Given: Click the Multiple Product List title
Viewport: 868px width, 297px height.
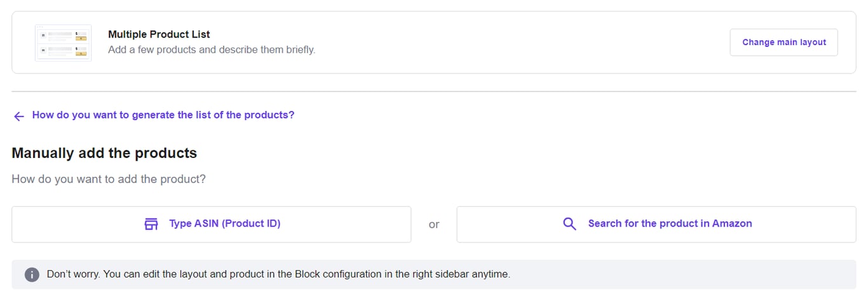Looking at the screenshot, I should 159,34.
